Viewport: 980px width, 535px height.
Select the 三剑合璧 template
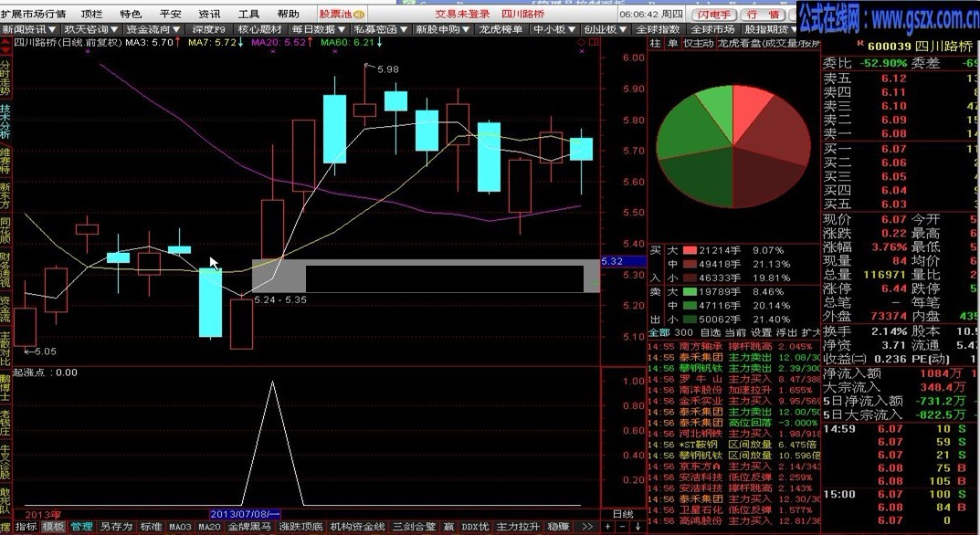414,527
